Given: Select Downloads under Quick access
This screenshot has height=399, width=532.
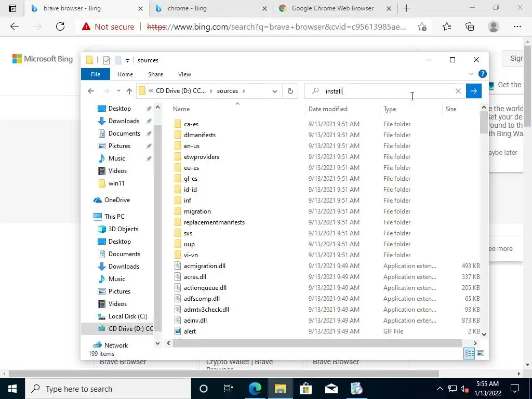Looking at the screenshot, I should click(124, 121).
